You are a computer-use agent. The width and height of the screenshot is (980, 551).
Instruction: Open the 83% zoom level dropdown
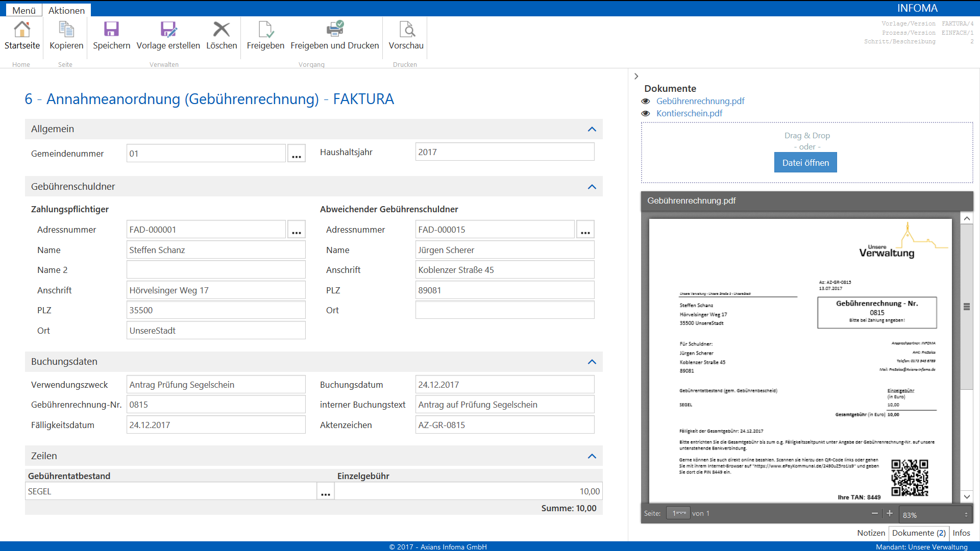pyautogui.click(x=935, y=515)
